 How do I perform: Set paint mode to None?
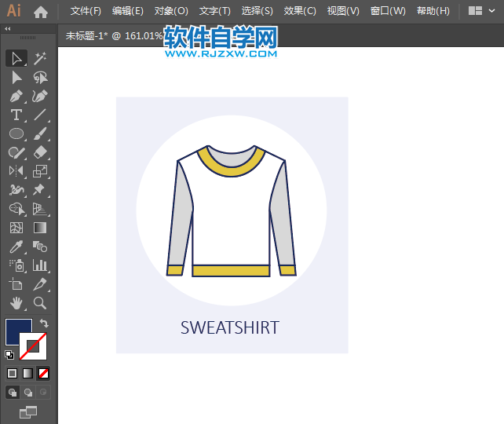coord(43,374)
